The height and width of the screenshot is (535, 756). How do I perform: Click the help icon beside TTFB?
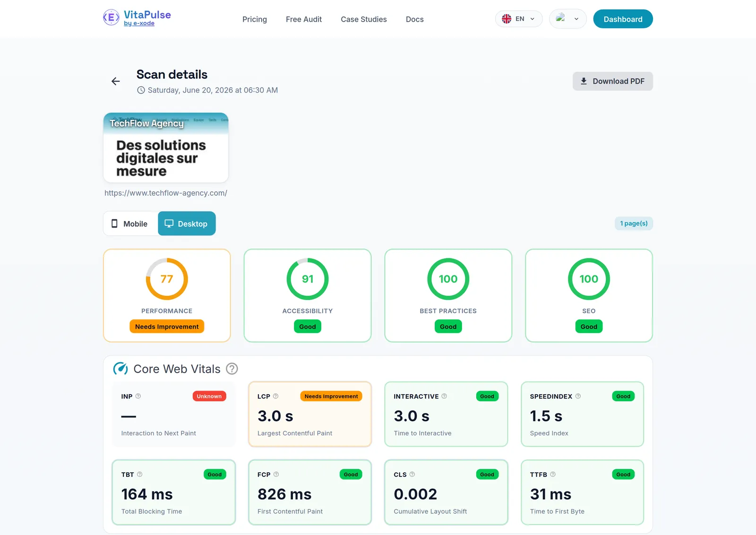[x=553, y=475]
